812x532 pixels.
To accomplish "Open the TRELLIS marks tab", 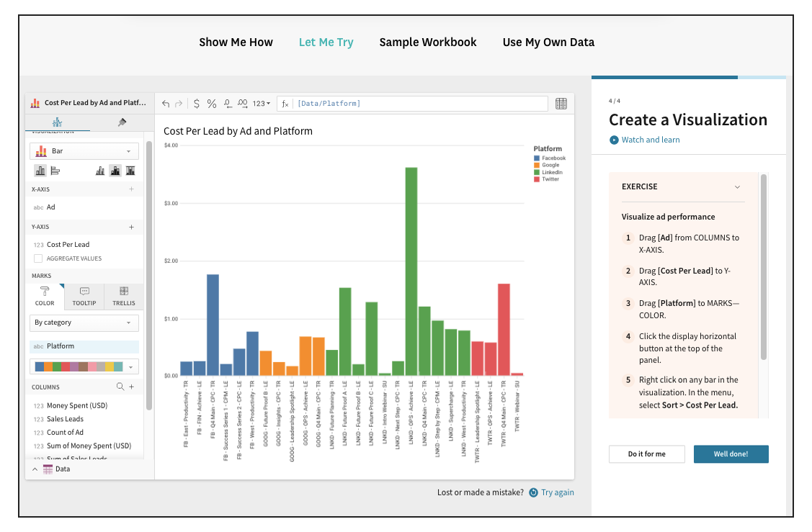I will coord(124,297).
